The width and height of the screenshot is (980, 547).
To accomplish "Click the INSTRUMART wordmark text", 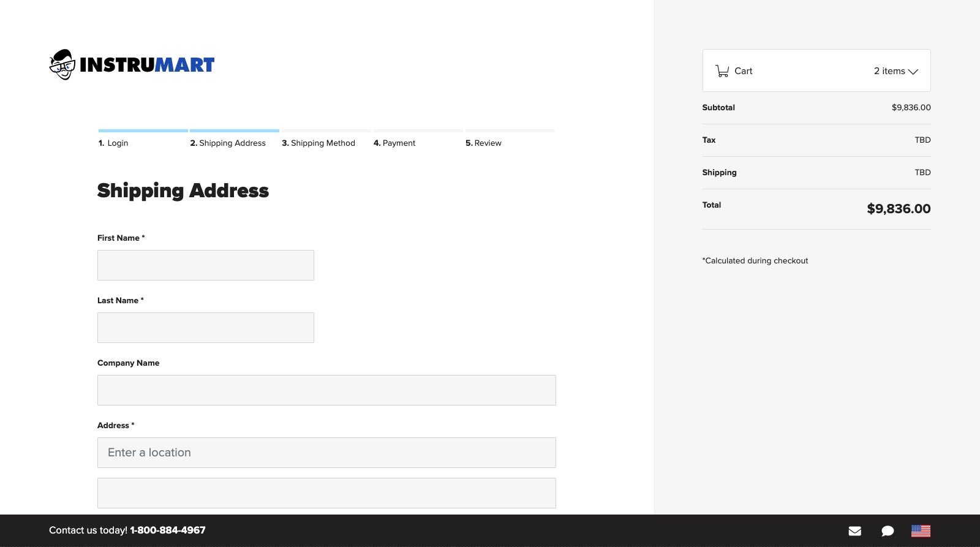I will pos(147,65).
